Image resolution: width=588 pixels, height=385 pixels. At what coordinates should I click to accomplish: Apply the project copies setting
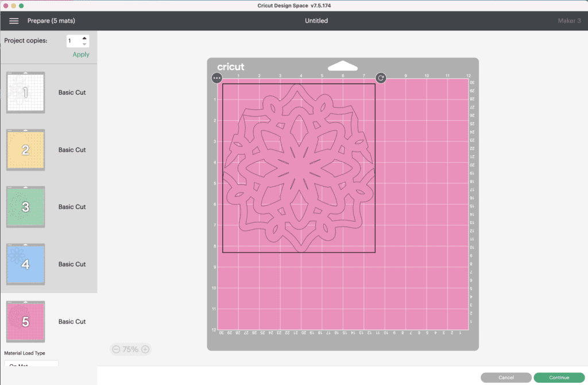(81, 55)
